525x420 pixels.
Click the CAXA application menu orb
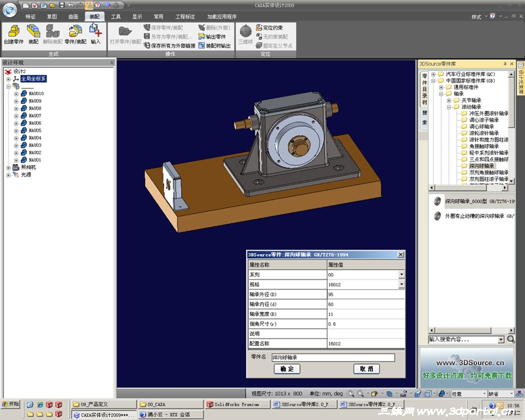click(x=9, y=9)
